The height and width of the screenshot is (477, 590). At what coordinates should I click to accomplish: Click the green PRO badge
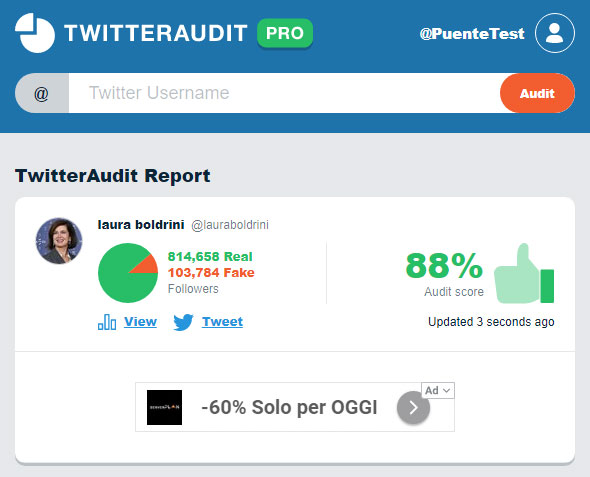(285, 33)
